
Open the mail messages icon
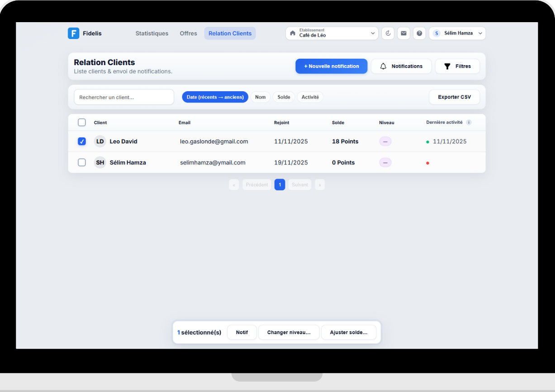click(x=403, y=33)
